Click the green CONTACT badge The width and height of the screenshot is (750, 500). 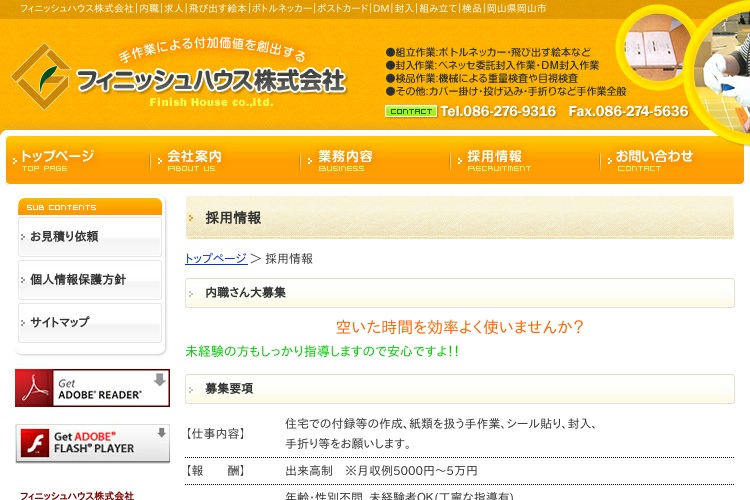click(410, 111)
